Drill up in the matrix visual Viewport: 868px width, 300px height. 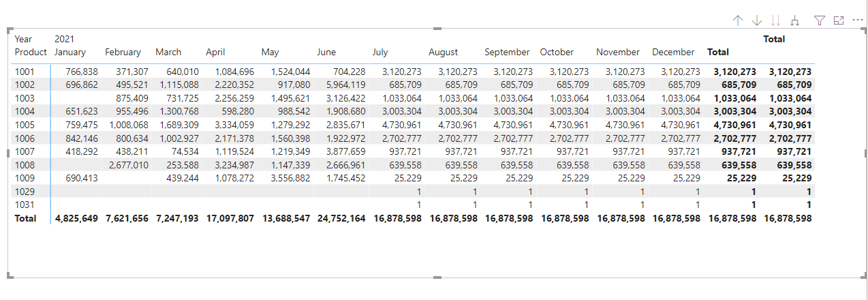(x=738, y=20)
